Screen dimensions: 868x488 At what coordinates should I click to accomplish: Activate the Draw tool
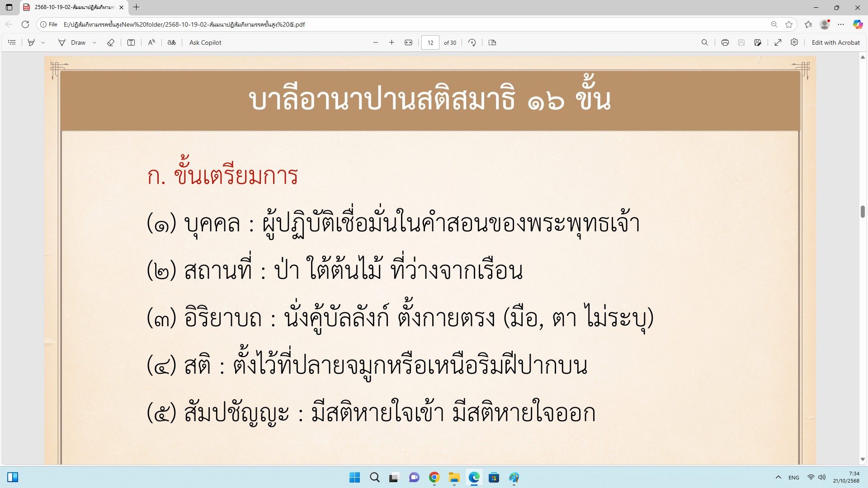click(x=72, y=42)
